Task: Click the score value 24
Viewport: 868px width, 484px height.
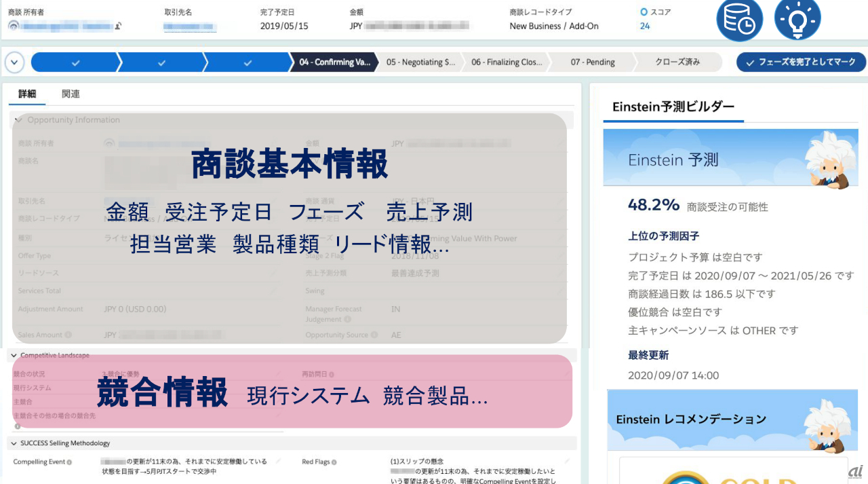Action: coord(644,26)
